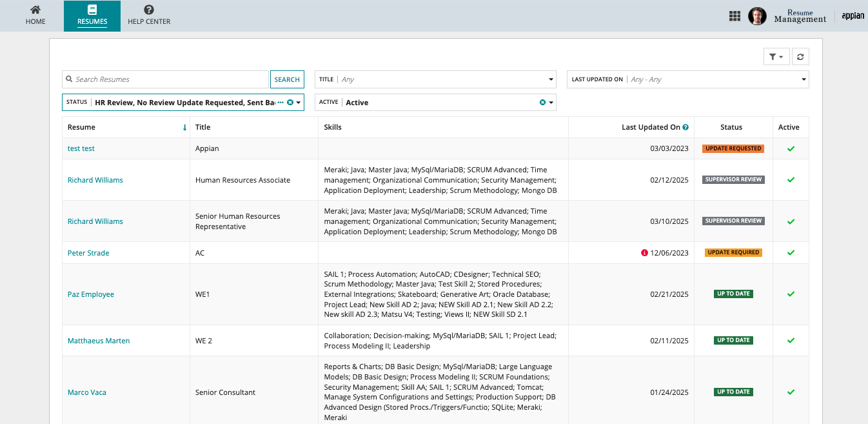Clear the Status filter values
868x424 pixels.
click(x=290, y=103)
